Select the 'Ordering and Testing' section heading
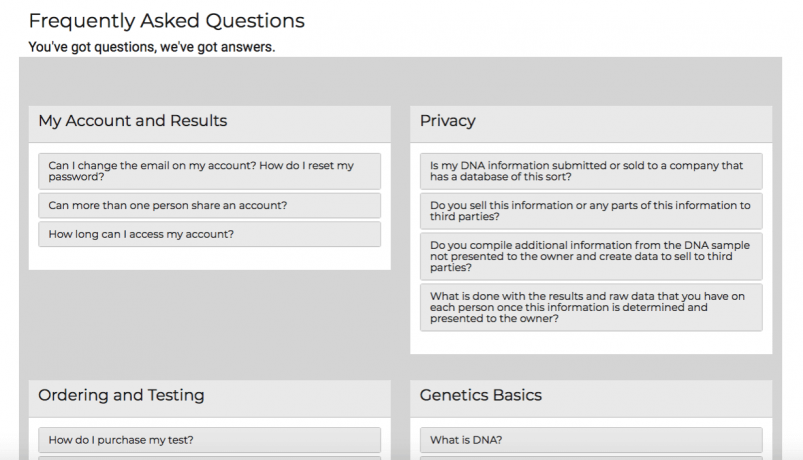Screen dimensions: 803x460 (x=121, y=395)
